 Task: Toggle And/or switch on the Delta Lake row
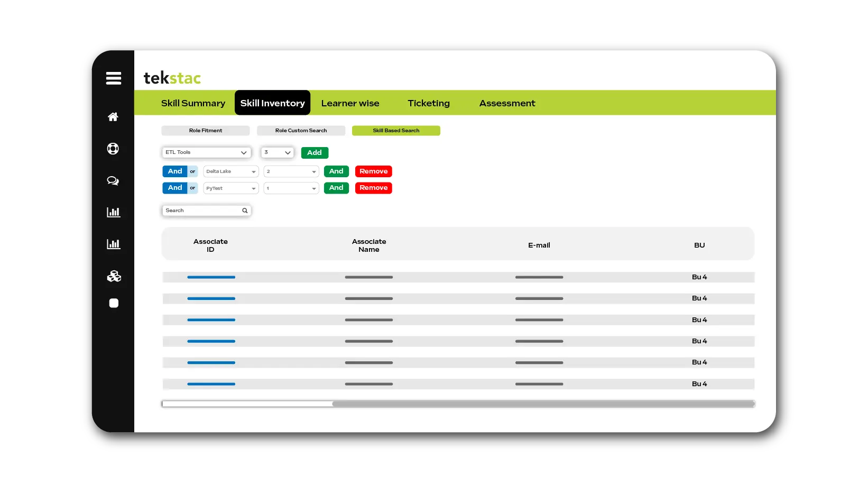pos(180,171)
